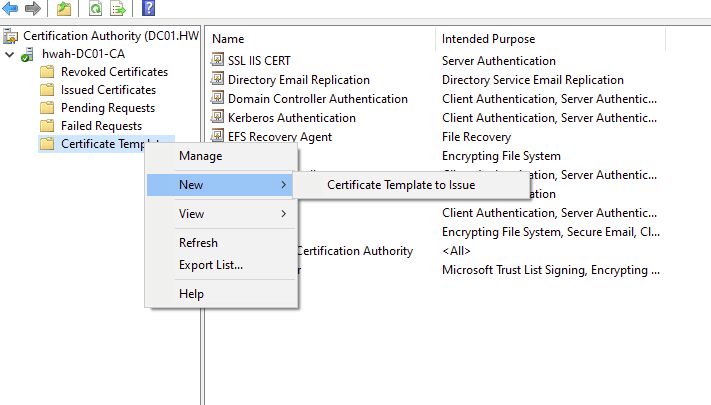Click the Refresh toolbar icon
711x405 pixels.
point(95,9)
